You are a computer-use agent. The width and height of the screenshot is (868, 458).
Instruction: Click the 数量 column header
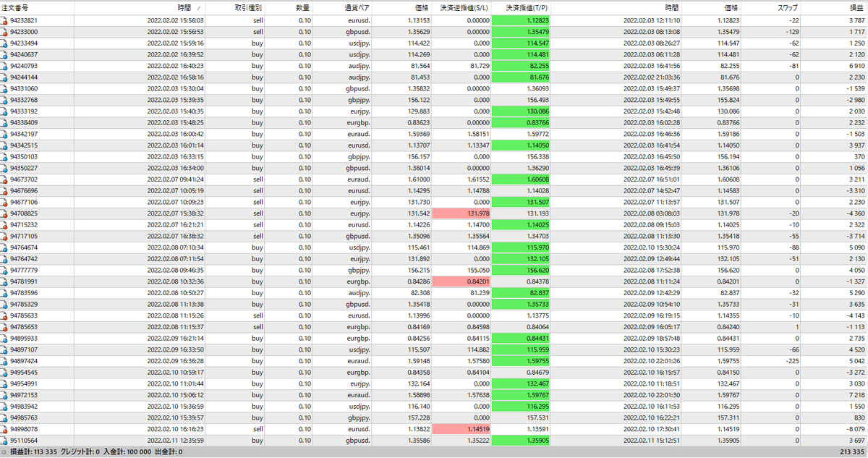click(x=303, y=7)
